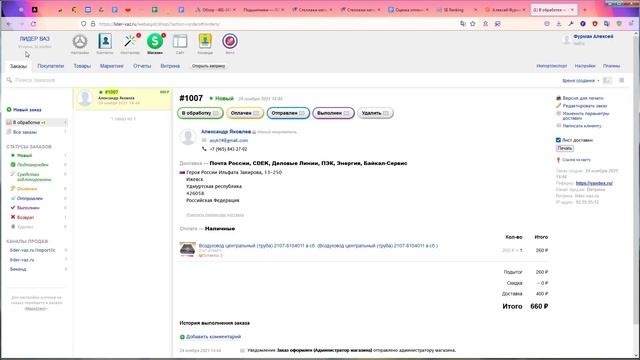Click Изменить параметры доставки in right panel

point(585,116)
